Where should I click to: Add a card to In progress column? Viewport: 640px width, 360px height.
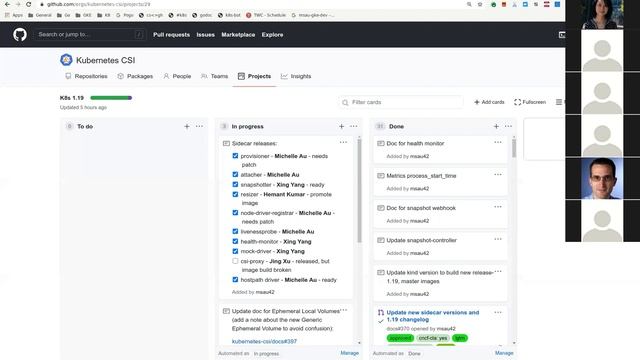pos(341,127)
